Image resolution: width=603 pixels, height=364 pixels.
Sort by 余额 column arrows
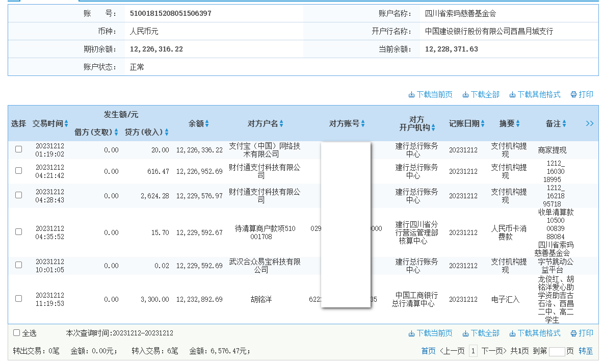[x=207, y=123]
